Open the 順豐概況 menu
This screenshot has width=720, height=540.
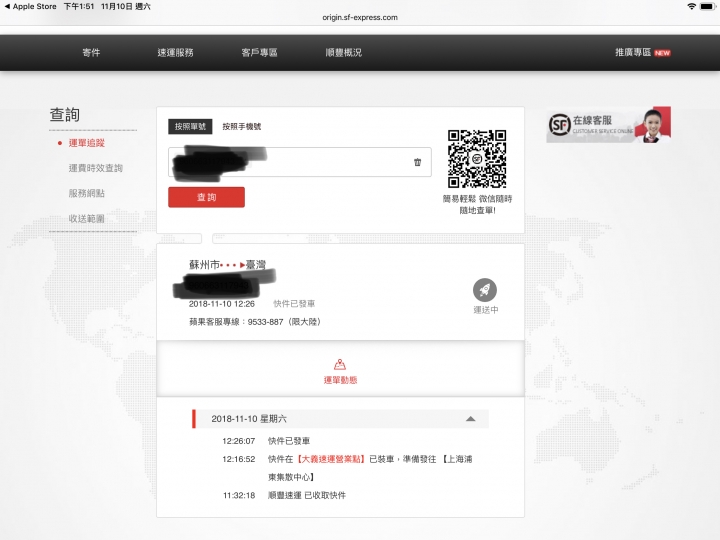(343, 52)
